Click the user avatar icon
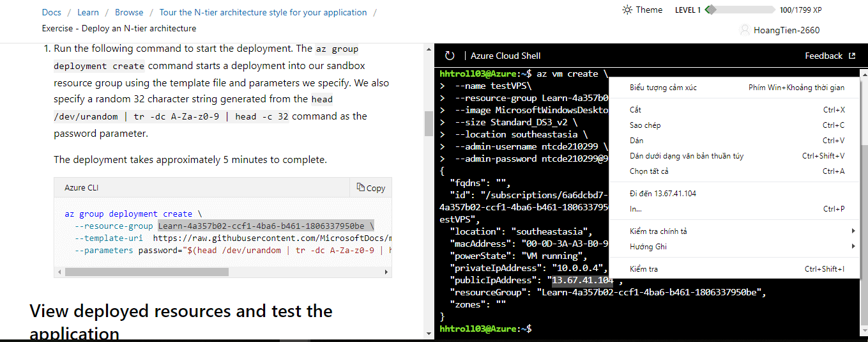Viewport: 868px width, 342px height. pyautogui.click(x=744, y=29)
